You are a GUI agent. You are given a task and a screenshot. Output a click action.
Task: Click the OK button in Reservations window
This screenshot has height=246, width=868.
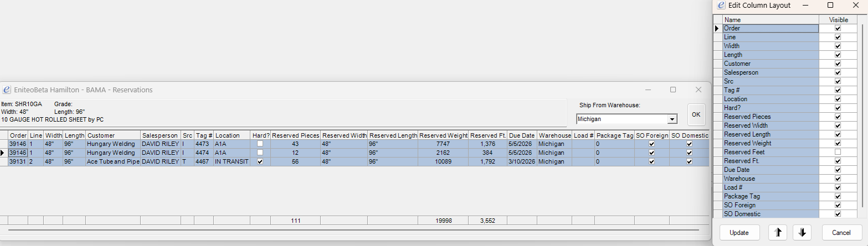click(x=696, y=114)
